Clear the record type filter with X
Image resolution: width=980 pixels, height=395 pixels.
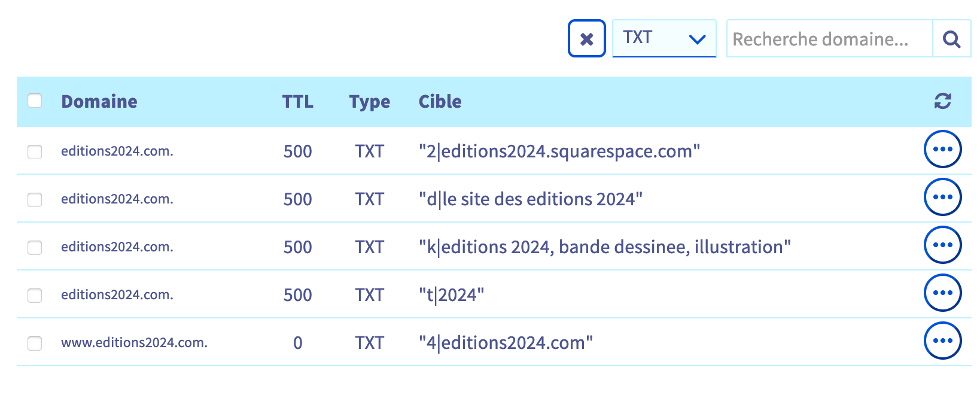(x=586, y=39)
